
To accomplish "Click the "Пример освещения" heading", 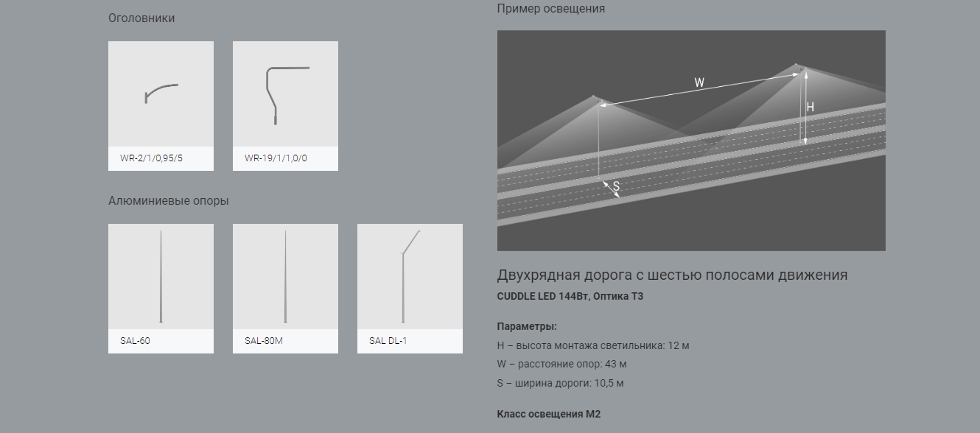I will (x=550, y=9).
